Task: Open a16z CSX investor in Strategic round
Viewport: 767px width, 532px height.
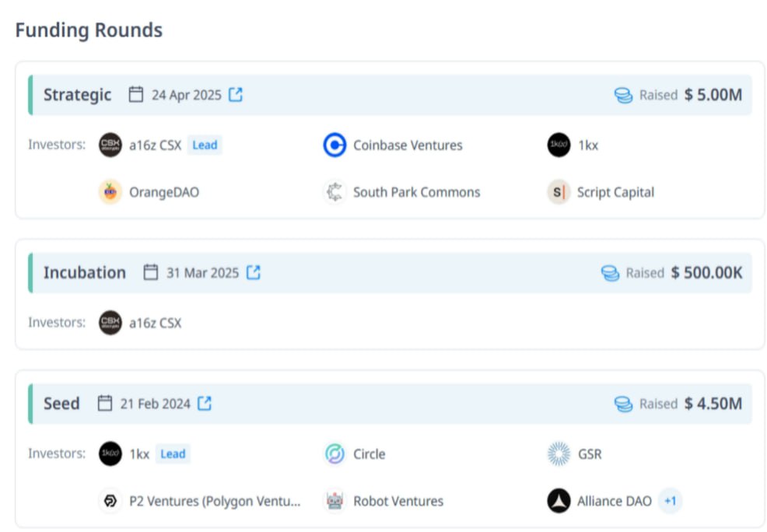Action: [x=155, y=145]
